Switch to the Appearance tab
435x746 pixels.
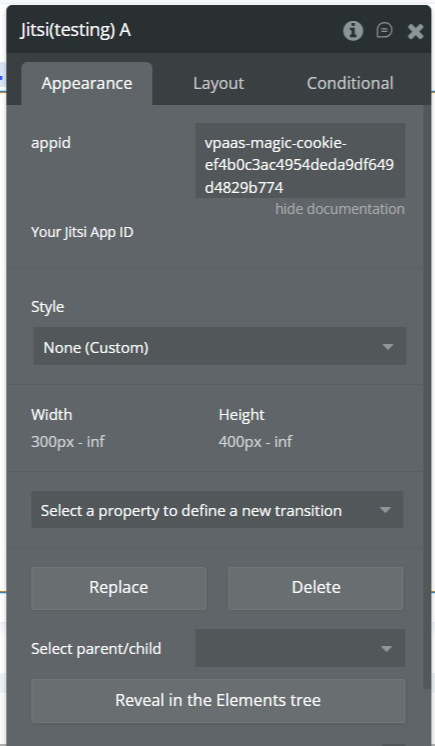[x=87, y=83]
